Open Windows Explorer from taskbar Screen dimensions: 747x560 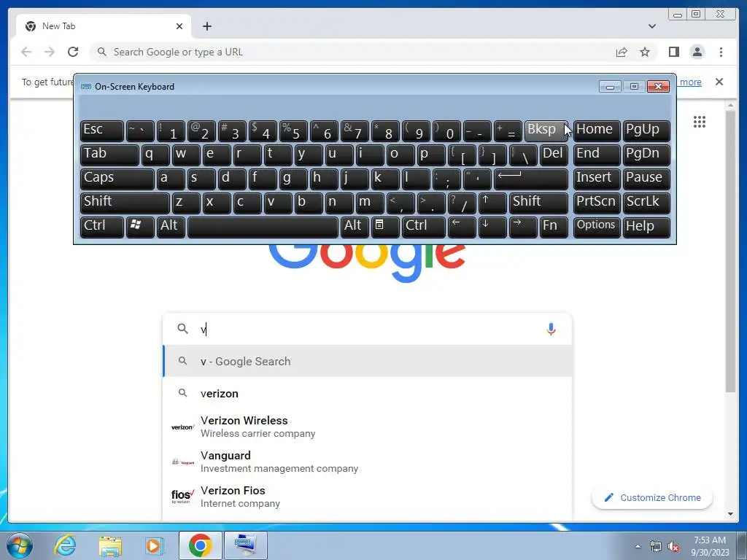click(x=110, y=545)
